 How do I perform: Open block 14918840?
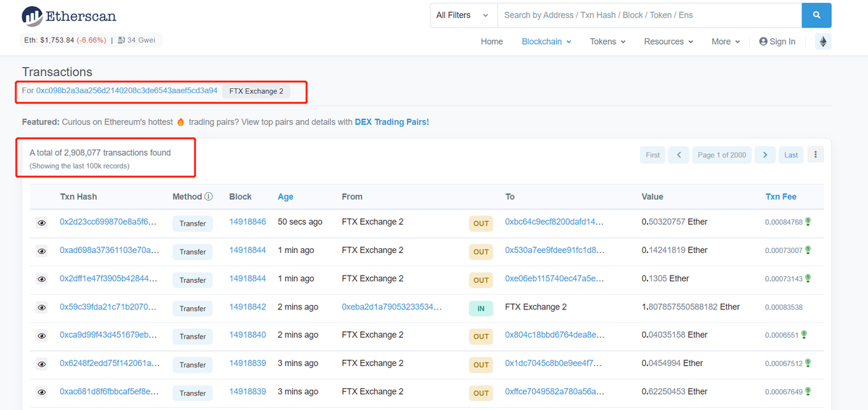pos(247,335)
